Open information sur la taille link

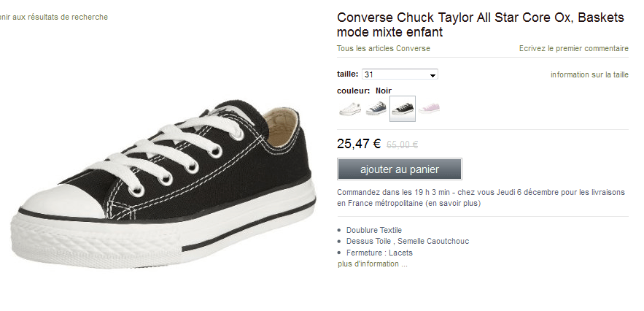pos(589,74)
